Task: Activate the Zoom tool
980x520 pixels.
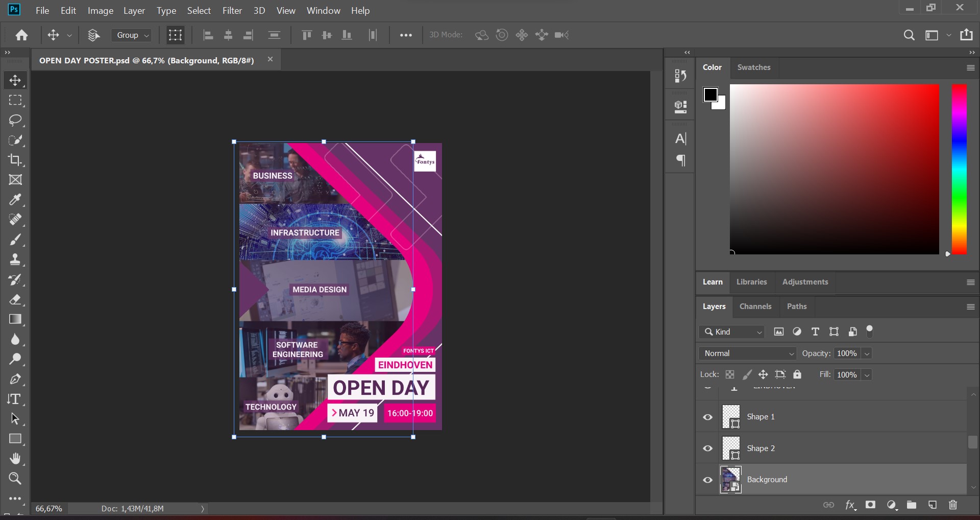Action: pos(15,479)
